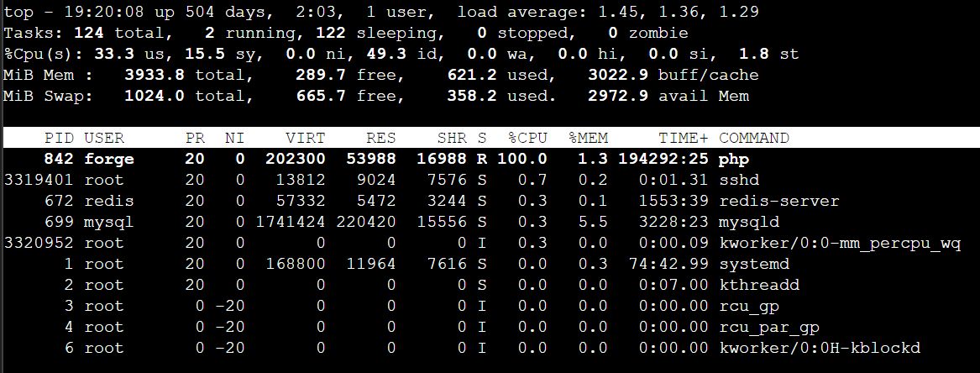980x373 pixels.
Task: Click the 100.0 CPU value of php
Action: pos(522,160)
